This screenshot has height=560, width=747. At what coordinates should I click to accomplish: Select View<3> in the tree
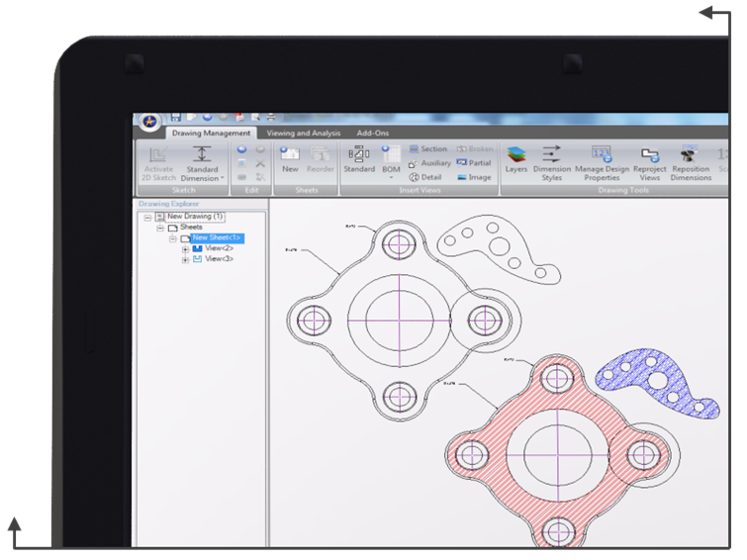pyautogui.click(x=219, y=259)
